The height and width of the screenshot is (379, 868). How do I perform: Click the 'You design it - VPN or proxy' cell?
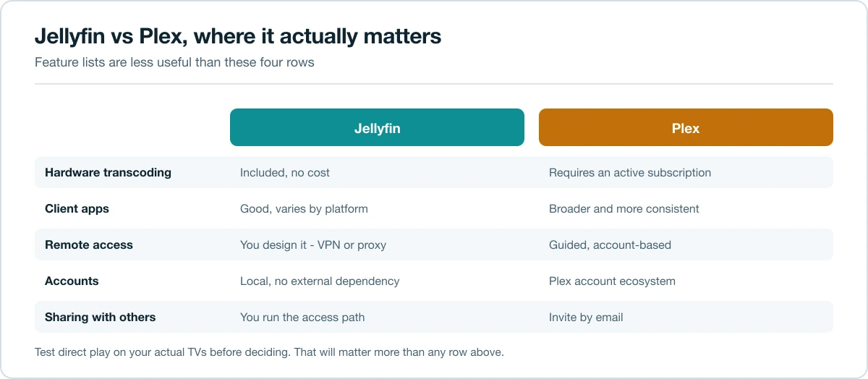click(313, 244)
